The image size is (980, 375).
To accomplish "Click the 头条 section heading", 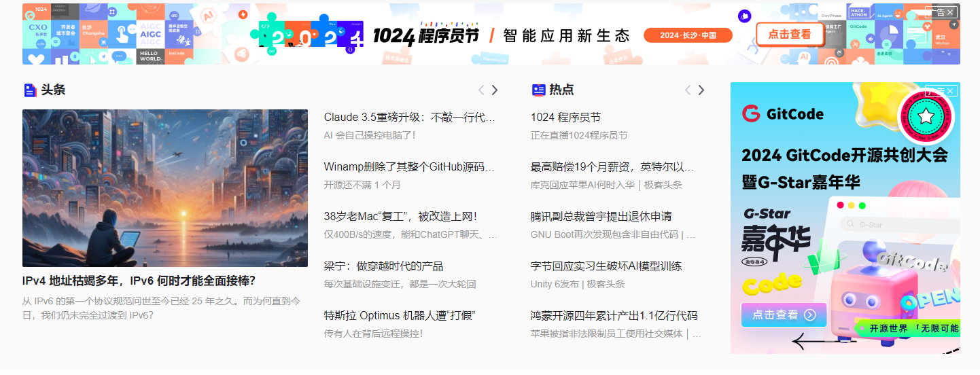I will pos(53,90).
